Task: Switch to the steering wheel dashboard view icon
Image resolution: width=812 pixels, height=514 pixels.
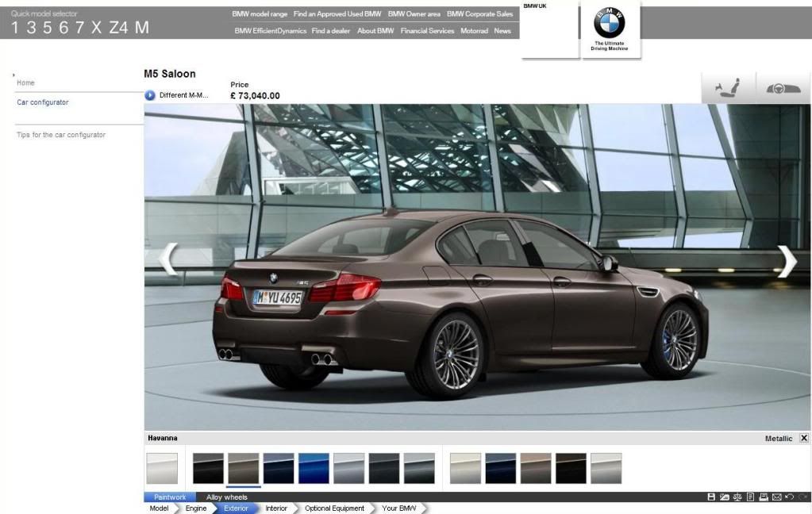Action: pyautogui.click(x=783, y=88)
